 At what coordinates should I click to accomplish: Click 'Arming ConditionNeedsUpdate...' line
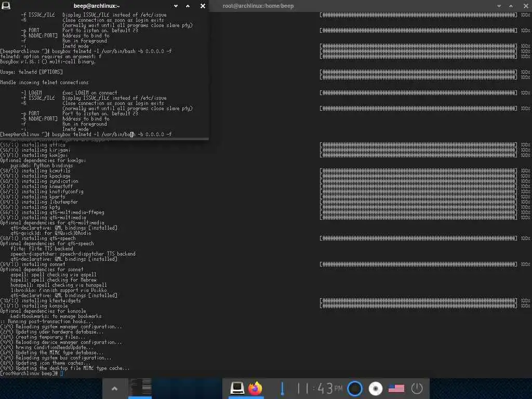pos(47,348)
